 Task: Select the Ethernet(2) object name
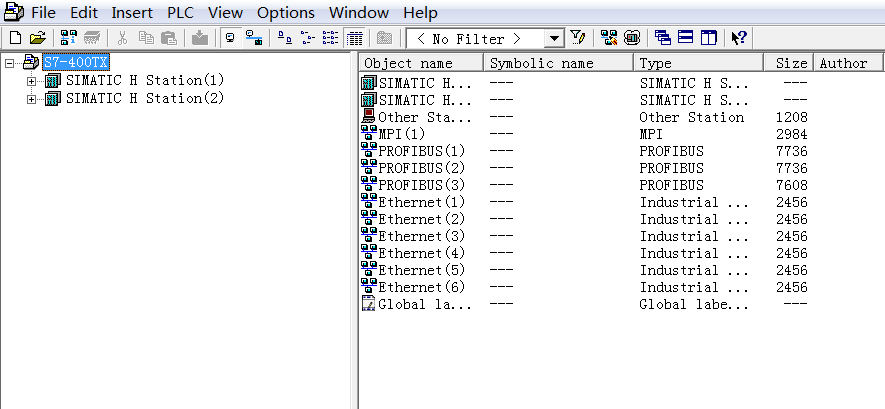click(x=422, y=219)
